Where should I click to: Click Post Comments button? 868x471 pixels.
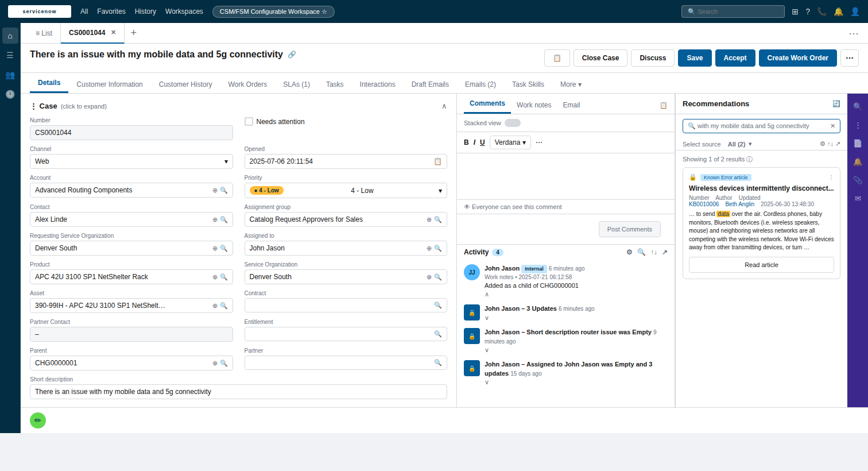click(630, 229)
